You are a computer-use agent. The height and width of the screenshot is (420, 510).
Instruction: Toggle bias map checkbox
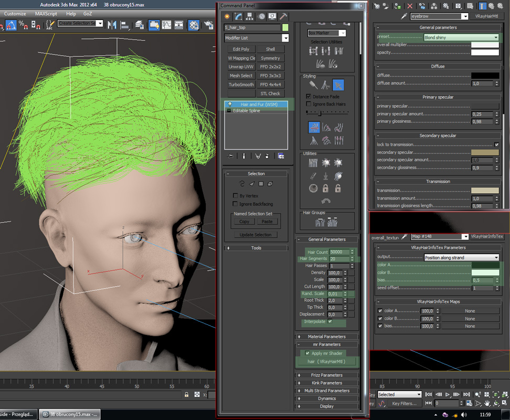(380, 325)
